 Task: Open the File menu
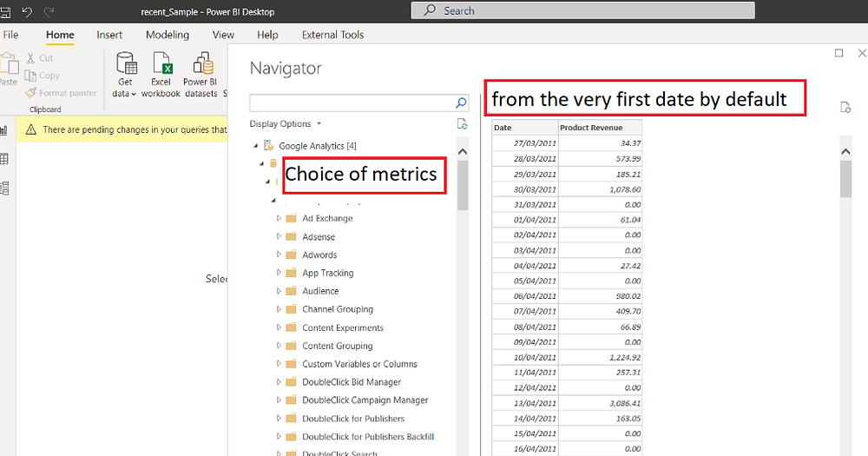pyautogui.click(x=10, y=35)
